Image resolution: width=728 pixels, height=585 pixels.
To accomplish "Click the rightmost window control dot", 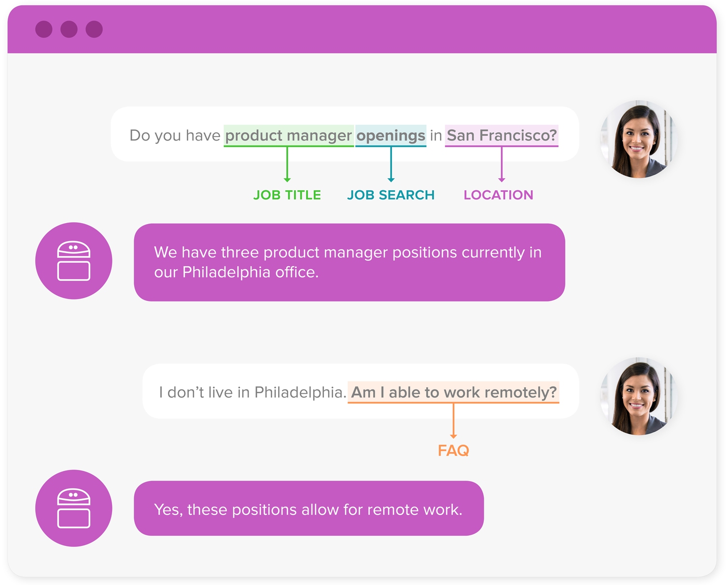I will [x=94, y=29].
